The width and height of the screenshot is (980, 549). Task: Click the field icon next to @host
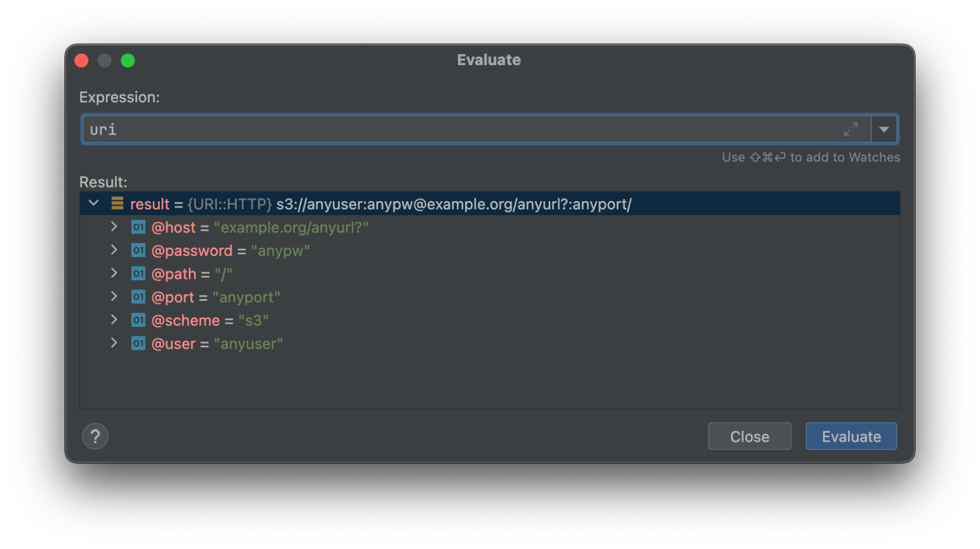pyautogui.click(x=138, y=227)
